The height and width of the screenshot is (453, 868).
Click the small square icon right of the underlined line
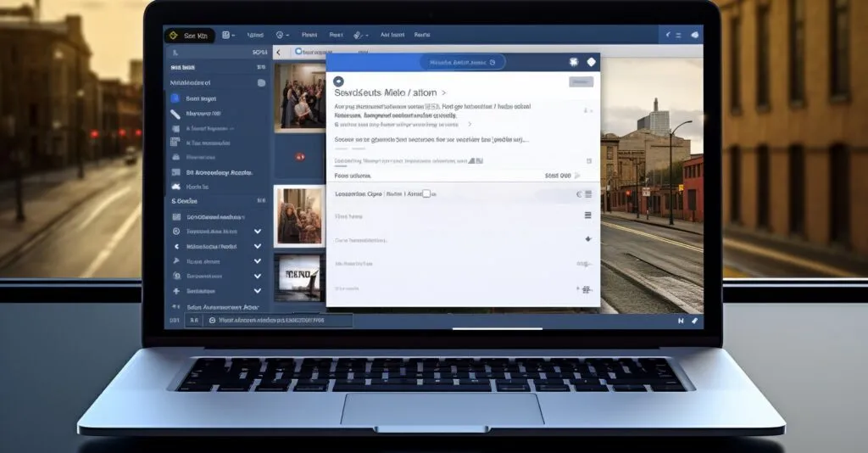[x=589, y=161]
